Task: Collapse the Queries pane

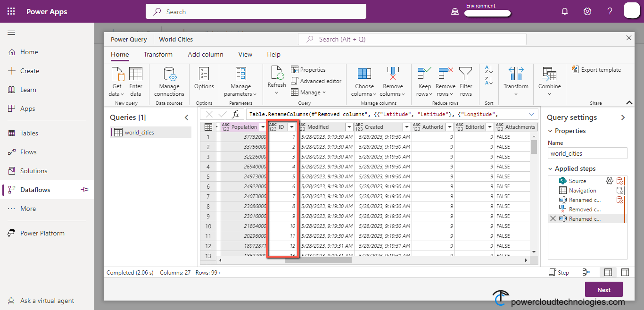Action: [187, 117]
